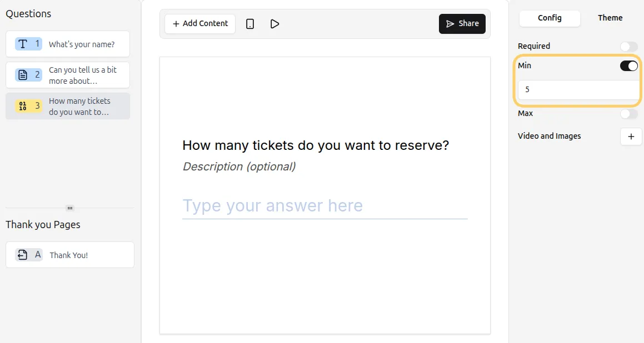Click the Thank You page exit icon
This screenshot has height=343, width=644.
(x=22, y=255)
